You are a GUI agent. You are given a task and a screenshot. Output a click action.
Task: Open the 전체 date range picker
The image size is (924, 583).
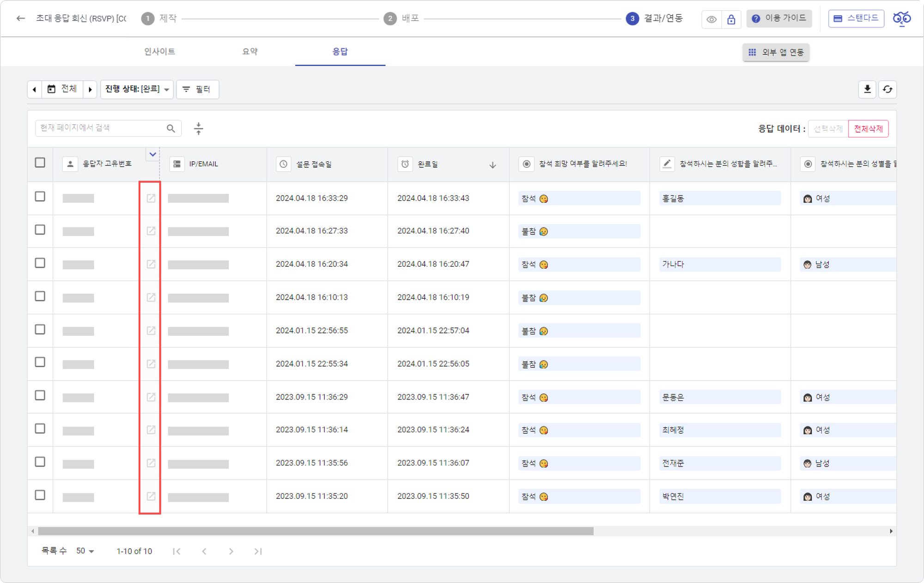63,89
